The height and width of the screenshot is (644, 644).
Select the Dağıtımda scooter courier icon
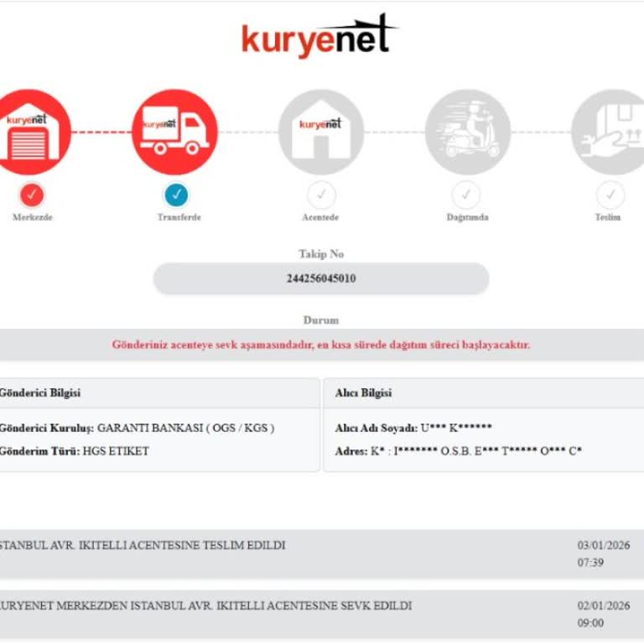(x=467, y=132)
